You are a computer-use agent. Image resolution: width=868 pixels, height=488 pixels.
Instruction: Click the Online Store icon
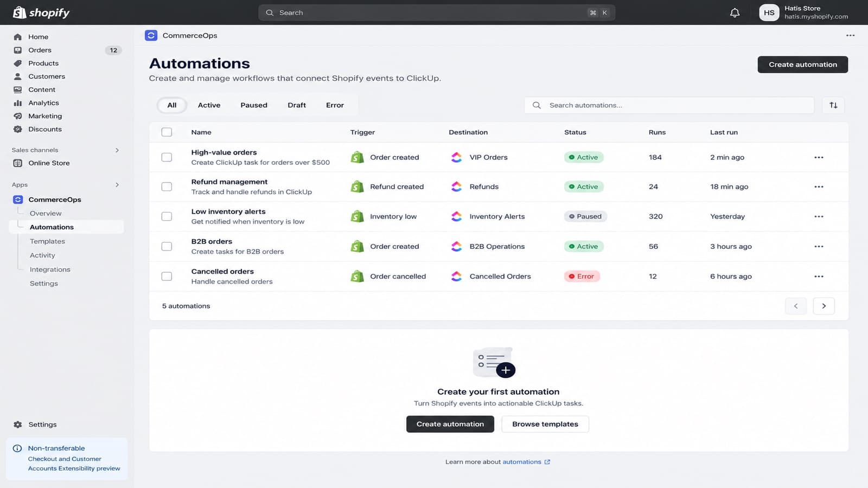[18, 163]
